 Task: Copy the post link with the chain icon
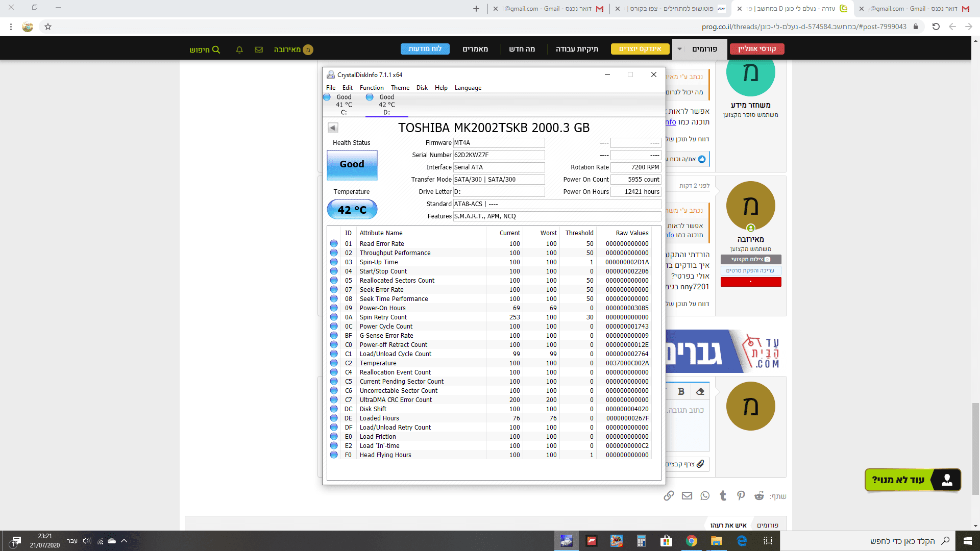point(669,495)
